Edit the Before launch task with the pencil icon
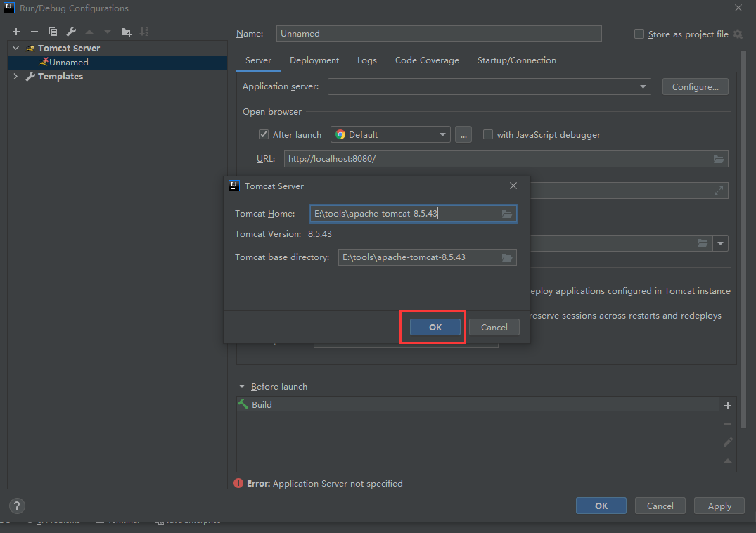The width and height of the screenshot is (756, 533). 728,442
